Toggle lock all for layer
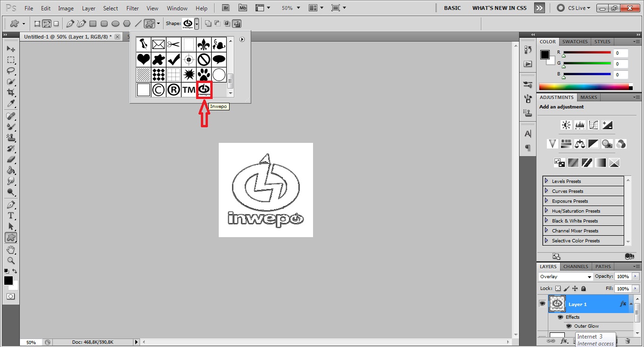644x347 pixels. (584, 289)
